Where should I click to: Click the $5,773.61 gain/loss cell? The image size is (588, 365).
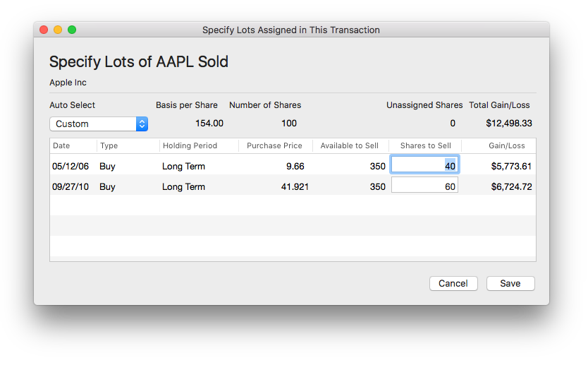[510, 167]
